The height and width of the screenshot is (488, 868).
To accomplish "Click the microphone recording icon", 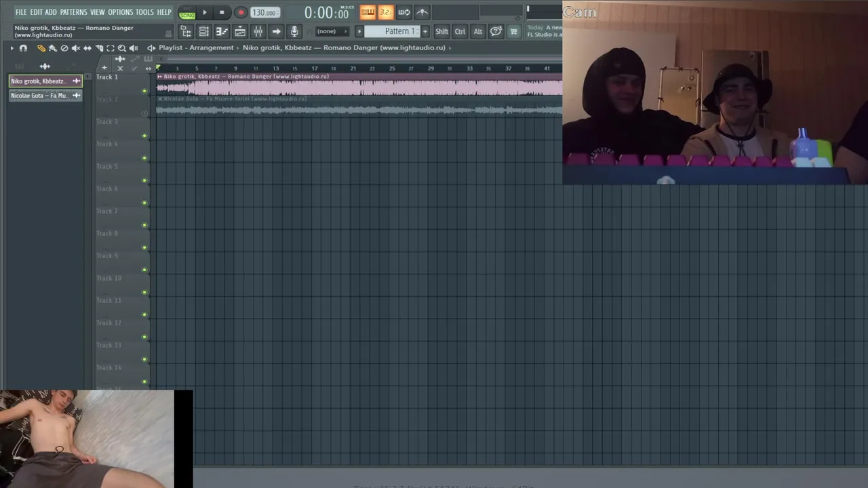I will [x=294, y=31].
